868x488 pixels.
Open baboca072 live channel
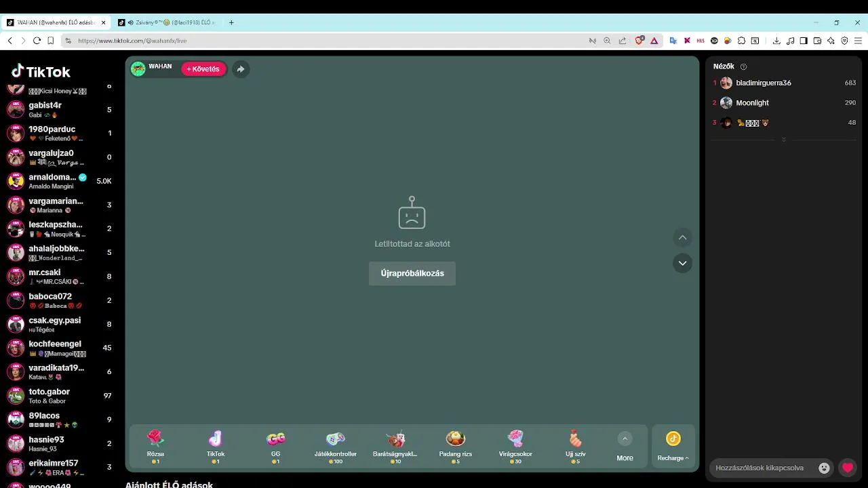click(61, 300)
